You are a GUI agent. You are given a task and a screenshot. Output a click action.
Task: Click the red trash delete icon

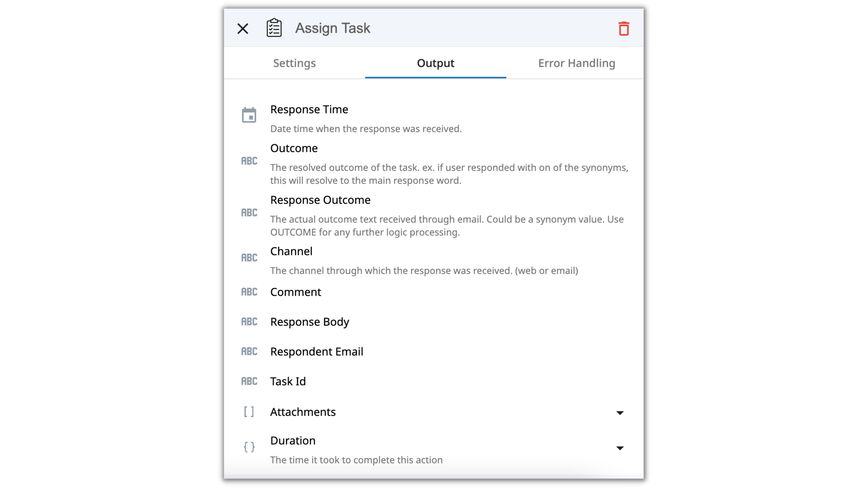coord(623,29)
